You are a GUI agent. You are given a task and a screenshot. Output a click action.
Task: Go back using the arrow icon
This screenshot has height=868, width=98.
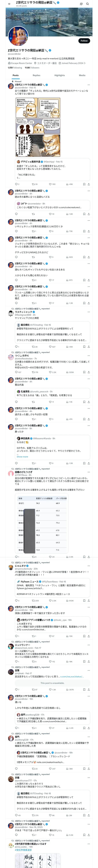9,4
